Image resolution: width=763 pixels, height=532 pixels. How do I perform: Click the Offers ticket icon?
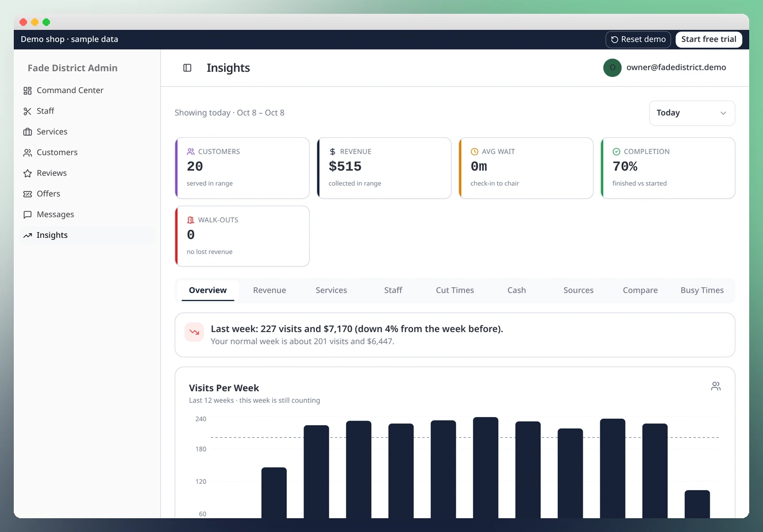(28, 194)
